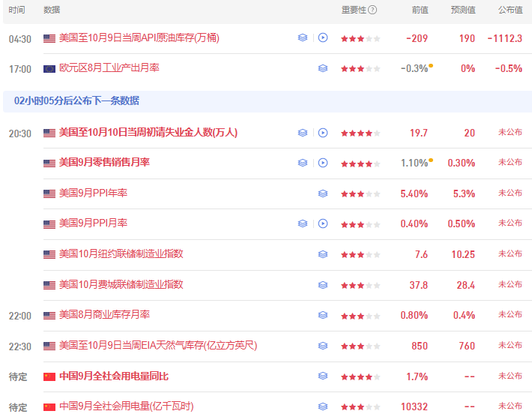Open 美国9月PPI年率 link
The height and width of the screenshot is (420, 532).
pyautogui.click(x=94, y=193)
